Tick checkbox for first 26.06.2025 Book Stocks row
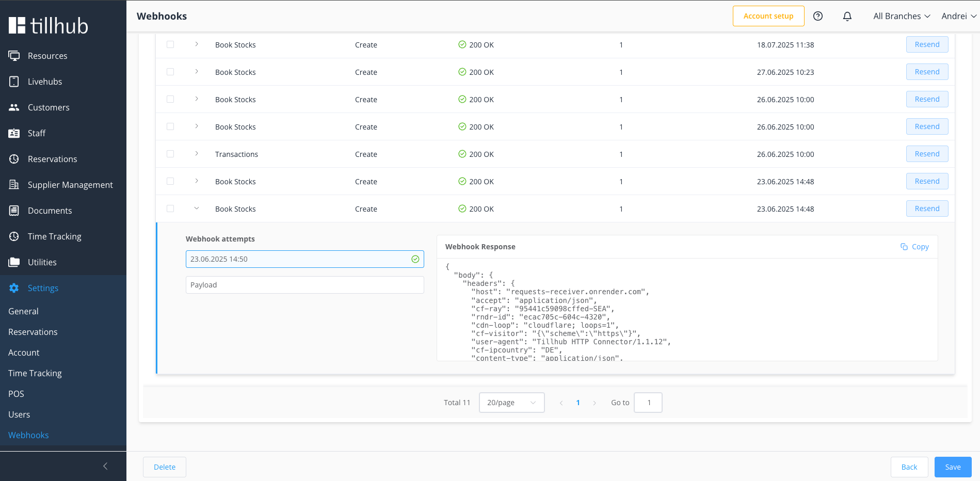This screenshot has height=481, width=980. pos(170,99)
